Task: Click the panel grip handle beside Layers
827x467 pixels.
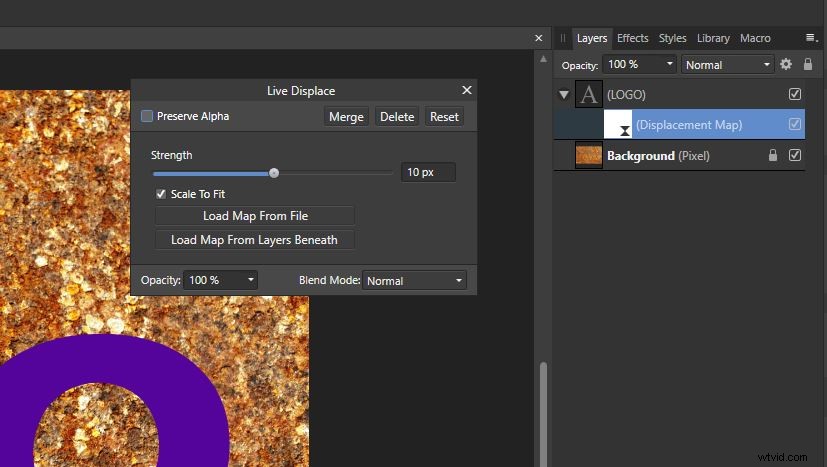Action: (x=563, y=38)
